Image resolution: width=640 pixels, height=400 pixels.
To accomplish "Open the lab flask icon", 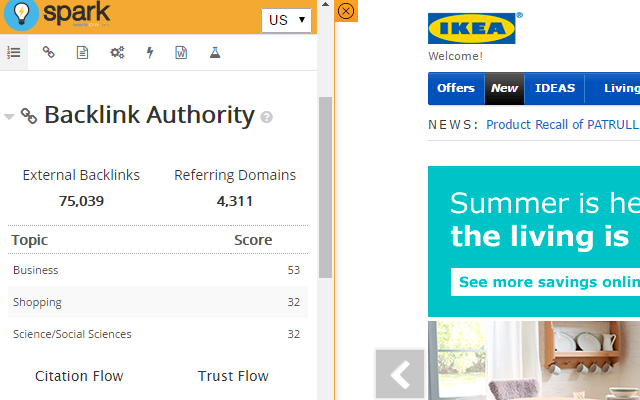I will pos(214,52).
